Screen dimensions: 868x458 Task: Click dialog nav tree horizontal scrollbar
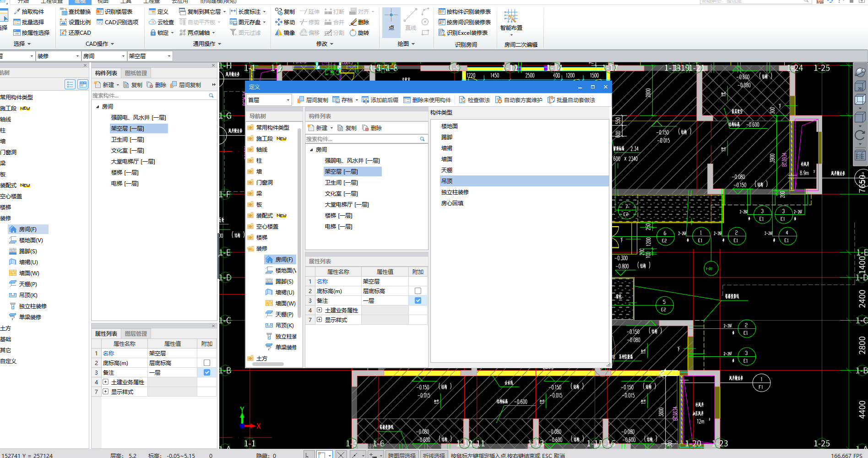coord(268,364)
